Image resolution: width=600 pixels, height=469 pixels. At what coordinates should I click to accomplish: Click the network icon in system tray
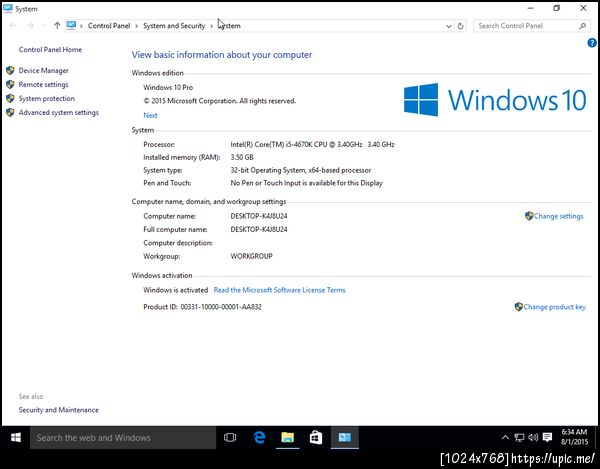pyautogui.click(x=519, y=437)
